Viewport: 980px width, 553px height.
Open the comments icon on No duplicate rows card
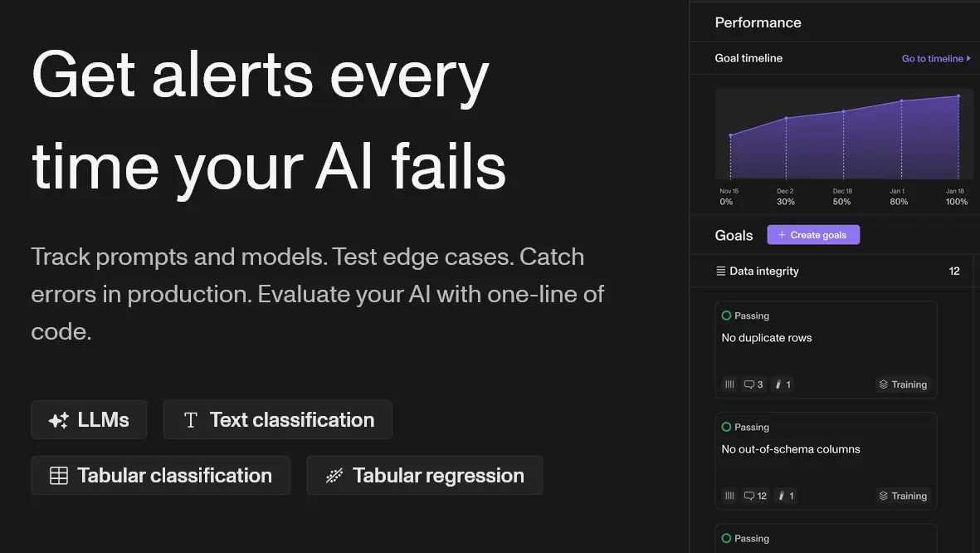coord(749,384)
